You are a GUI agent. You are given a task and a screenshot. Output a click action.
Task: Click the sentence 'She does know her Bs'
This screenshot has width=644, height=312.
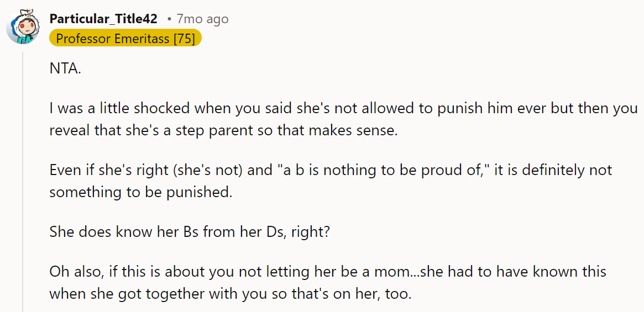coord(190,232)
